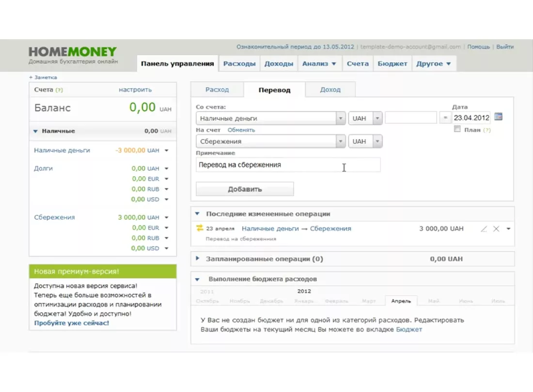Open menu arrow for Сбережения 0,00 USD

coord(167,248)
